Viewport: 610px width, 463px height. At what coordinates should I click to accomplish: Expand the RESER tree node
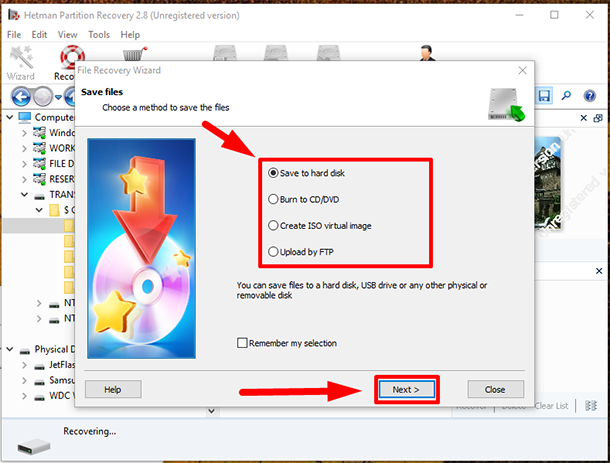click(24, 179)
